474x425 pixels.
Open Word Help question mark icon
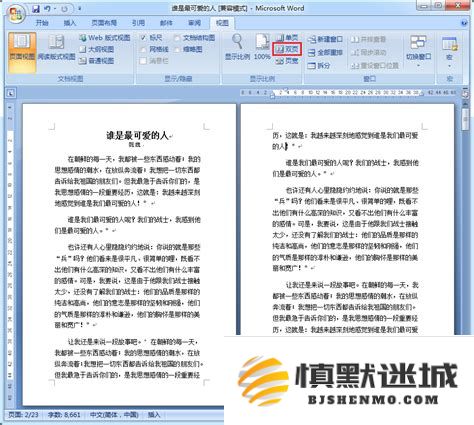pyautogui.click(x=464, y=23)
